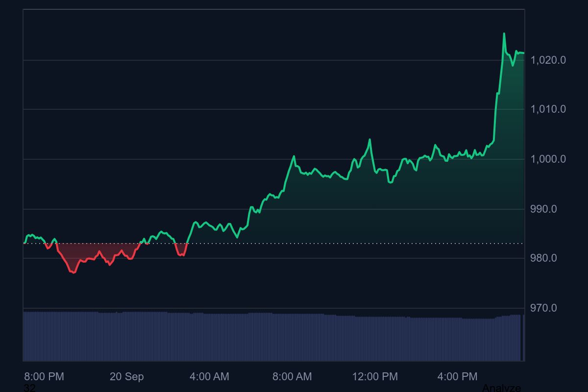Click the 4:00 PM timestamp label
Image resolution: width=588 pixels, height=392 pixels.
coord(458,377)
